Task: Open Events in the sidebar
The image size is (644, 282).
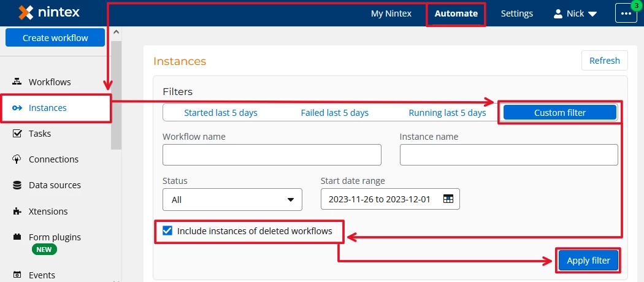Action: [42, 275]
